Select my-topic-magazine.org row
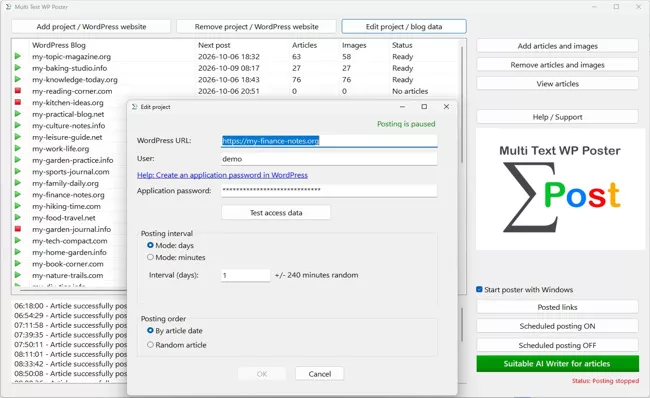650x398 pixels. pos(235,56)
